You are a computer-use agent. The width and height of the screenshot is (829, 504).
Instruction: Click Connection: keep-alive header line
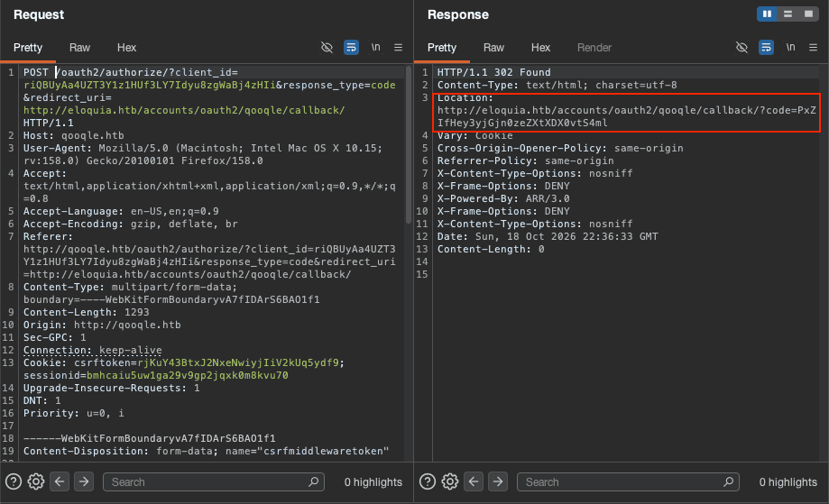point(93,350)
